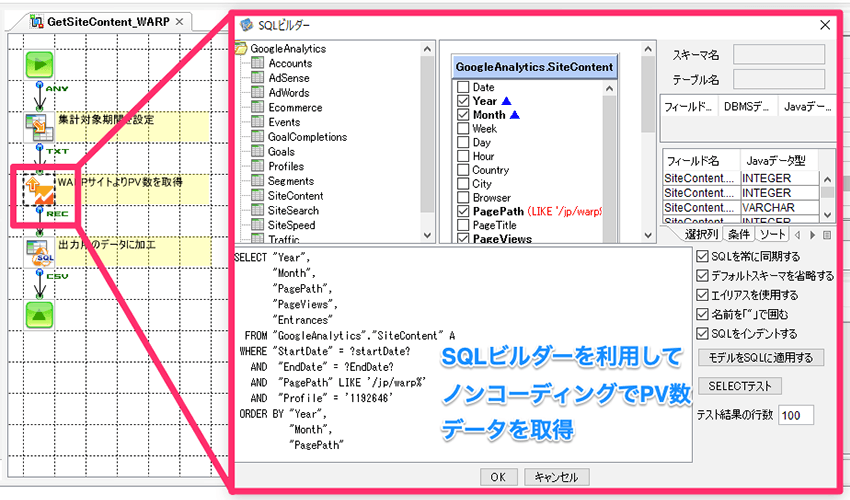
Task: Click the テスト結果の行数 field
Action: 796,415
